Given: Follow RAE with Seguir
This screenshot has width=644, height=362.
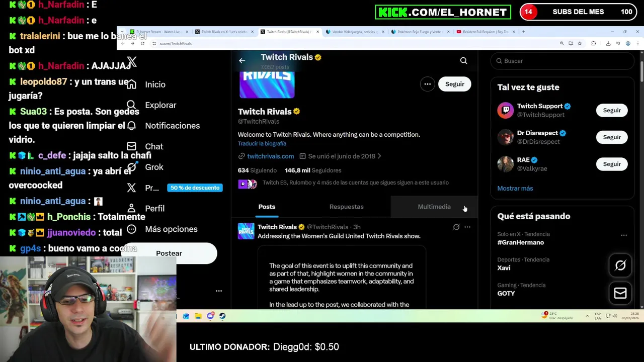Looking at the screenshot, I should 612,164.
